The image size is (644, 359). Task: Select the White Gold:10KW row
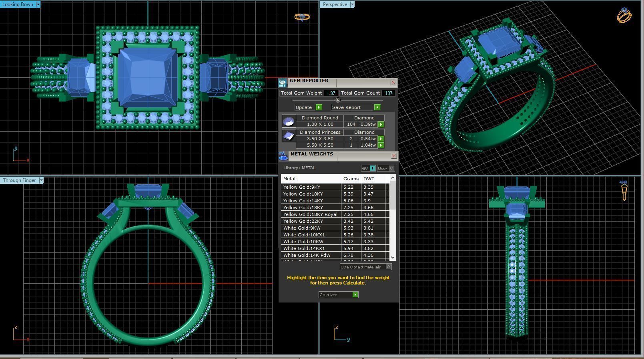pyautogui.click(x=335, y=242)
